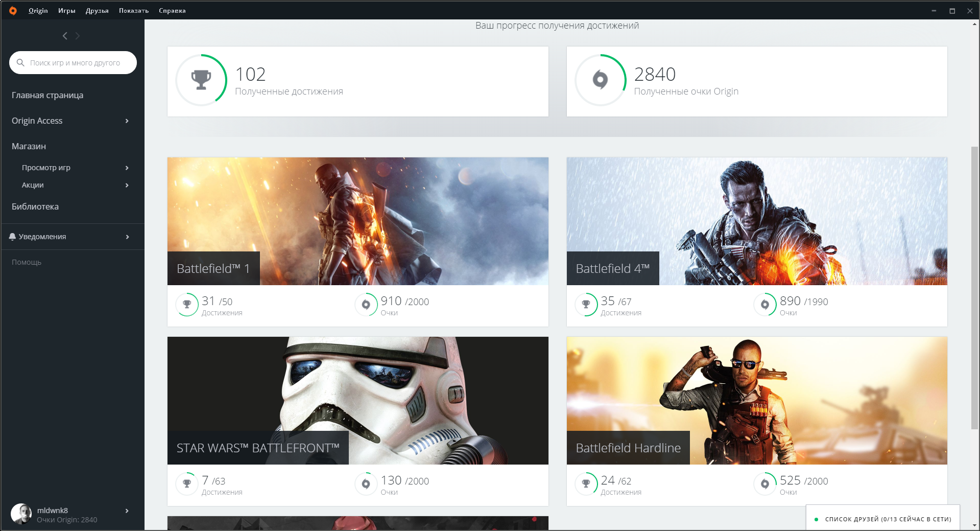980x531 pixels.
Task: Expand Origin Access submenu arrow
Action: tap(127, 121)
